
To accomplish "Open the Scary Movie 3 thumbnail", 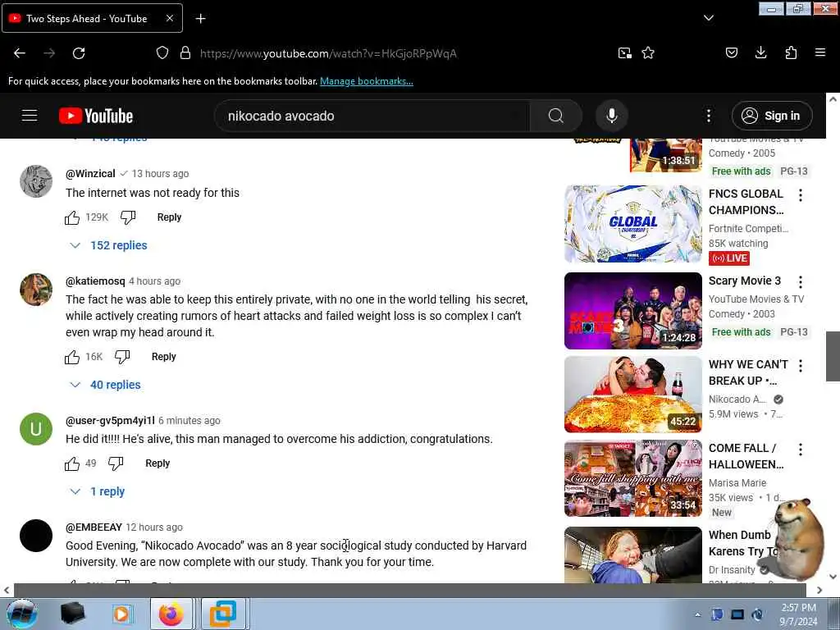I will [633, 311].
